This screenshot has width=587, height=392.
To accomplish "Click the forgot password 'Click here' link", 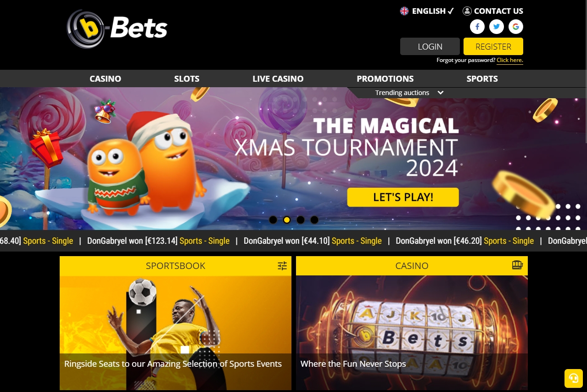I will (510, 60).
